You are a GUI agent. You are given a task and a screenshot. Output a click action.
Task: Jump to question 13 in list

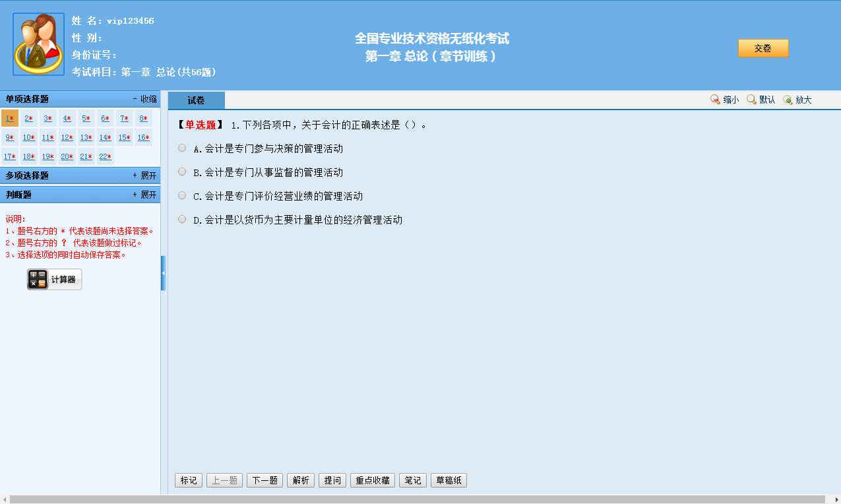(86, 138)
